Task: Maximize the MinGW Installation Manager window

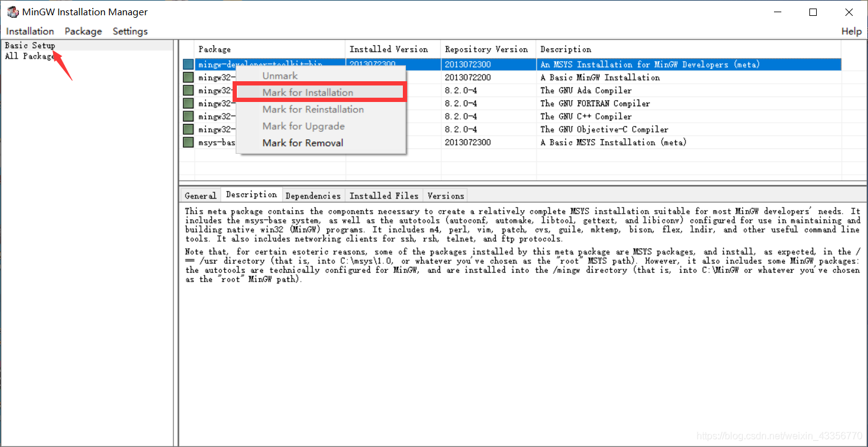Action: pyautogui.click(x=813, y=12)
